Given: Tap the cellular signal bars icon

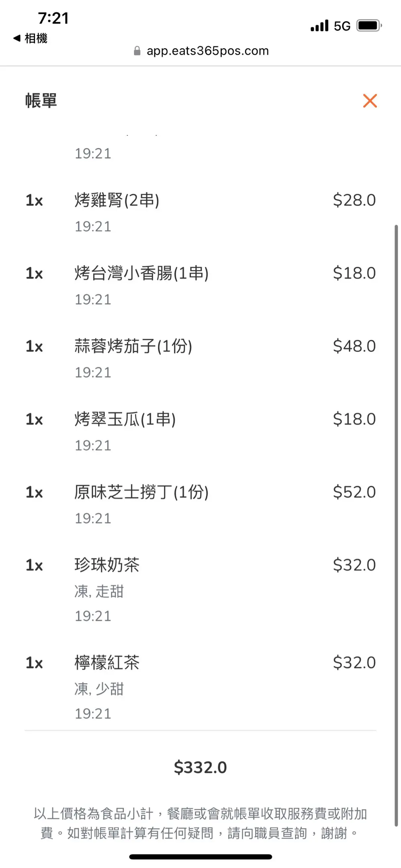Looking at the screenshot, I should 319,26.
